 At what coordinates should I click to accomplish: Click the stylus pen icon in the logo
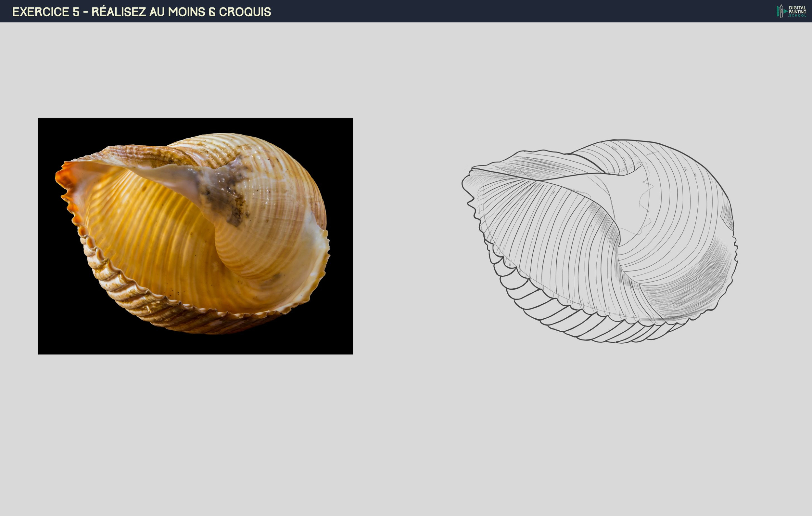pyautogui.click(x=781, y=11)
